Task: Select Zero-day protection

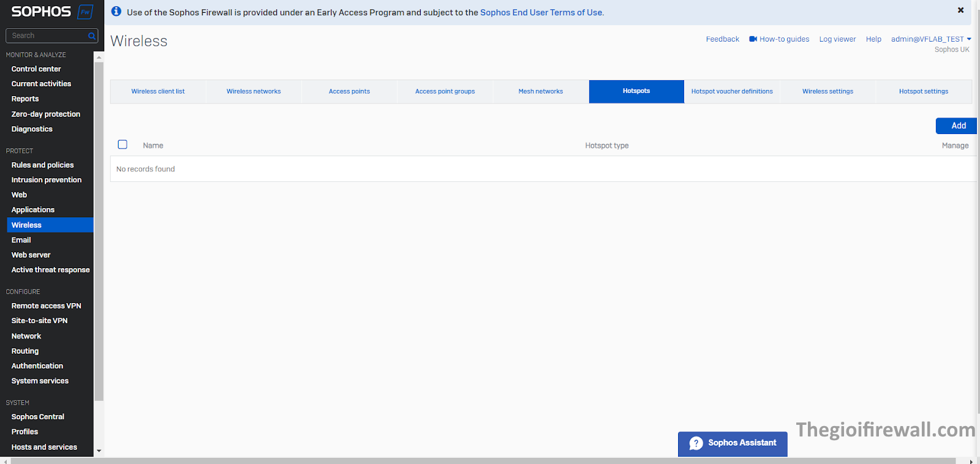Action: [x=46, y=114]
